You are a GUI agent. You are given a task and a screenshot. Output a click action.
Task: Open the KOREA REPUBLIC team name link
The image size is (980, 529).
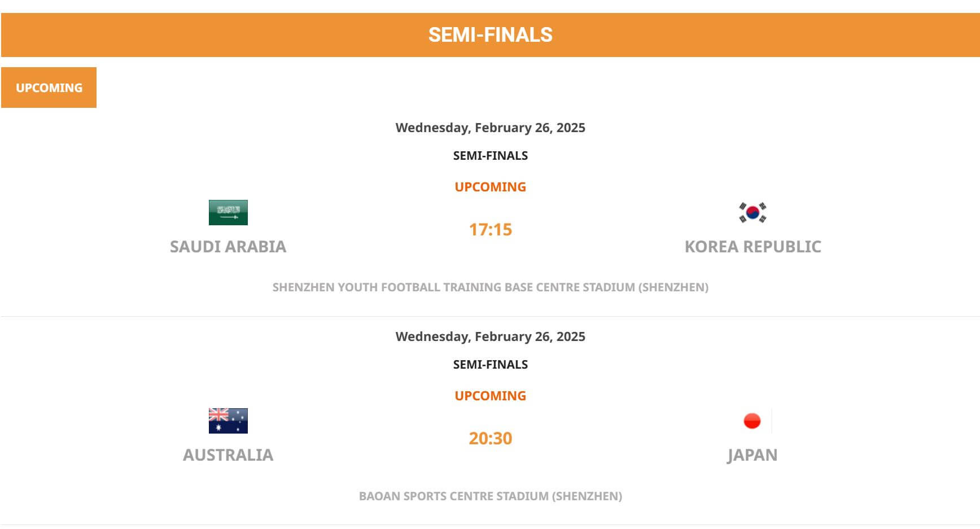click(753, 247)
